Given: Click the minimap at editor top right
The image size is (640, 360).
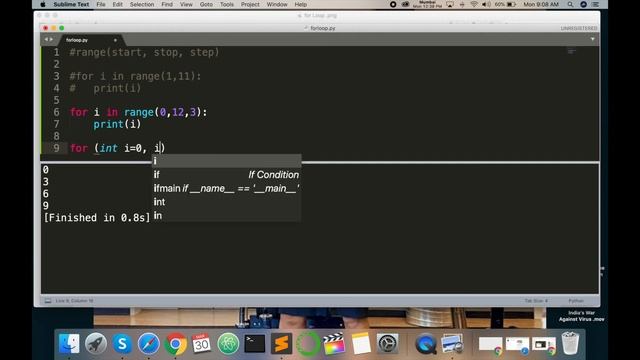Looking at the screenshot, I should [x=571, y=52].
